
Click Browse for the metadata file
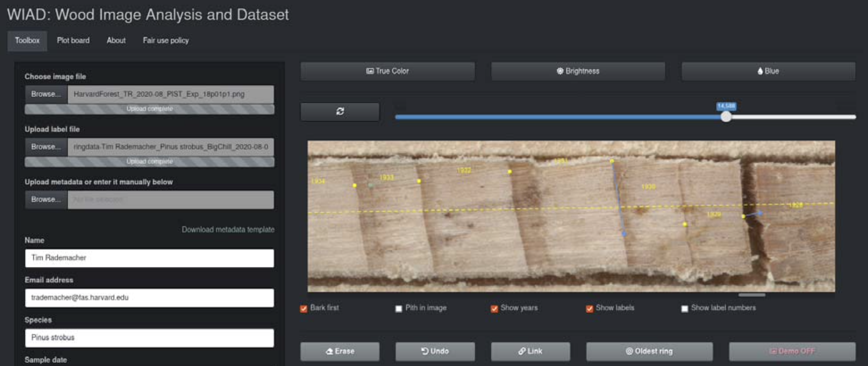(46, 200)
